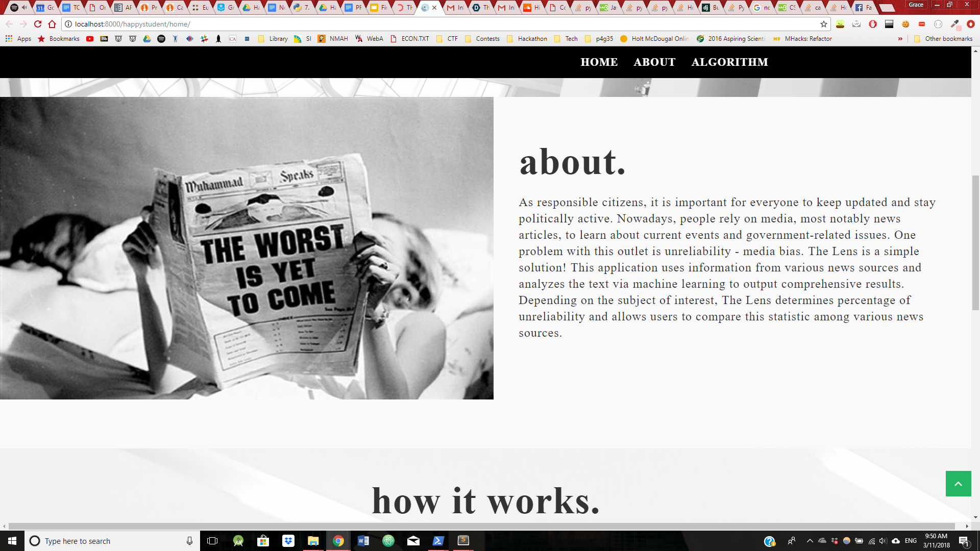The image size is (980, 551).
Task: Reload the page with the refresh icon
Action: click(37, 24)
